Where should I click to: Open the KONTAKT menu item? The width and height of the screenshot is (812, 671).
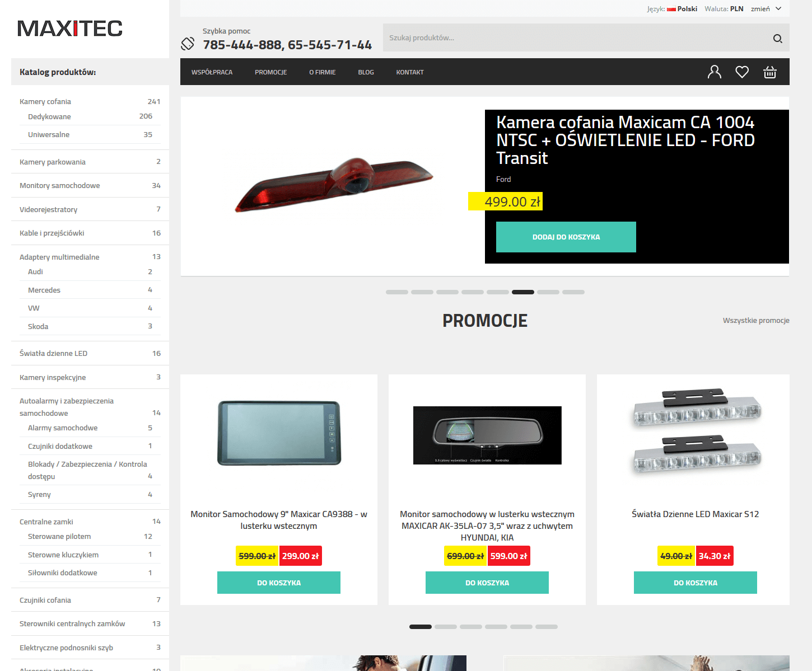410,72
